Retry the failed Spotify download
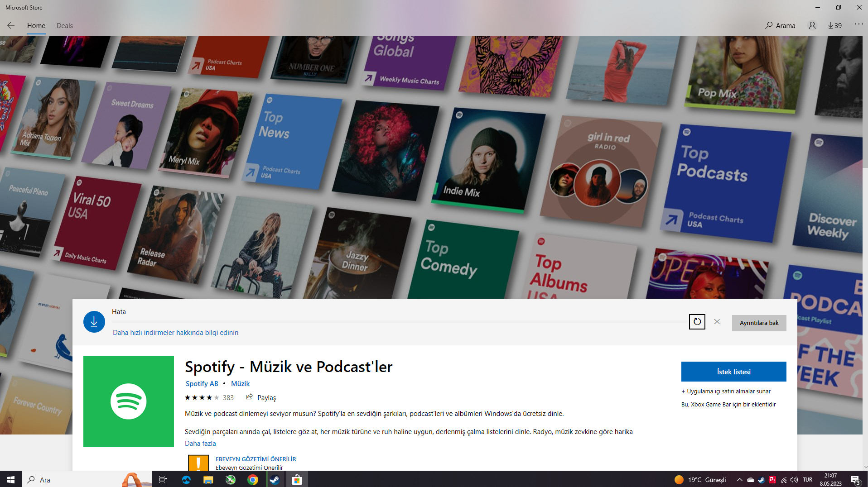This screenshot has width=868, height=487. (697, 322)
